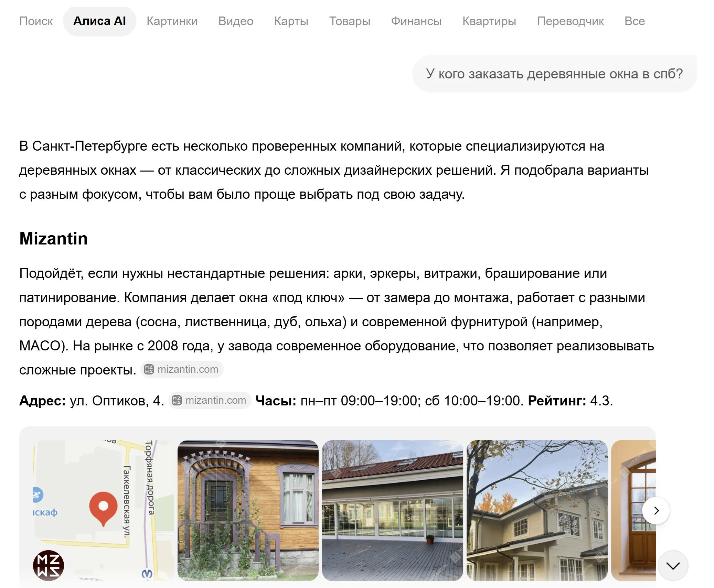714x588 pixels.
Task: Click the mizantin favicon in the address source chip
Action: (x=177, y=400)
